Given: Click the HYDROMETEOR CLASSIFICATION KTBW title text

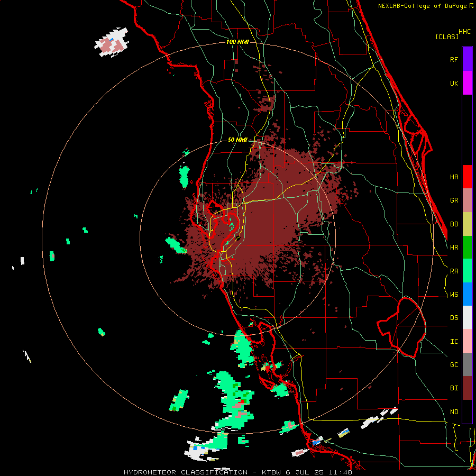Looking at the screenshot, I should pyautogui.click(x=237, y=472).
